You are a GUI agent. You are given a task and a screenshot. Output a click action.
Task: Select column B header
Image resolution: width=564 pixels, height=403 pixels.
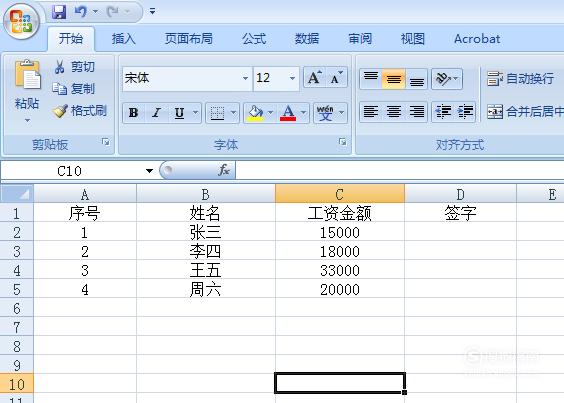206,194
